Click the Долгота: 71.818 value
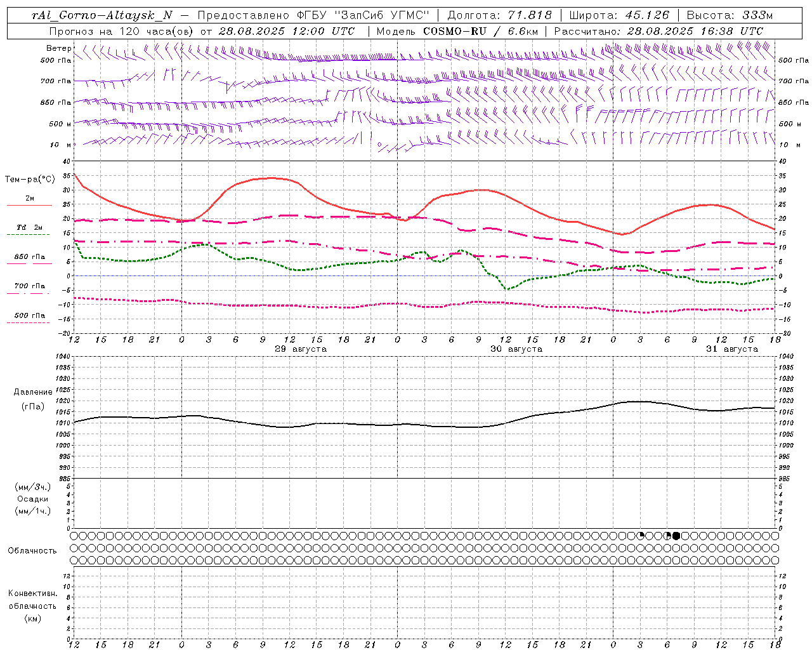 500,15
